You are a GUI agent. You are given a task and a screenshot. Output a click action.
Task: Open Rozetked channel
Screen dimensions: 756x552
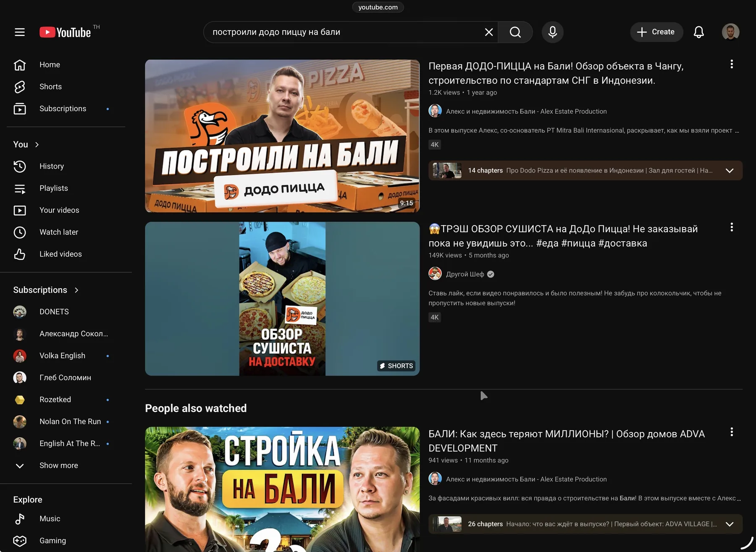(66, 400)
